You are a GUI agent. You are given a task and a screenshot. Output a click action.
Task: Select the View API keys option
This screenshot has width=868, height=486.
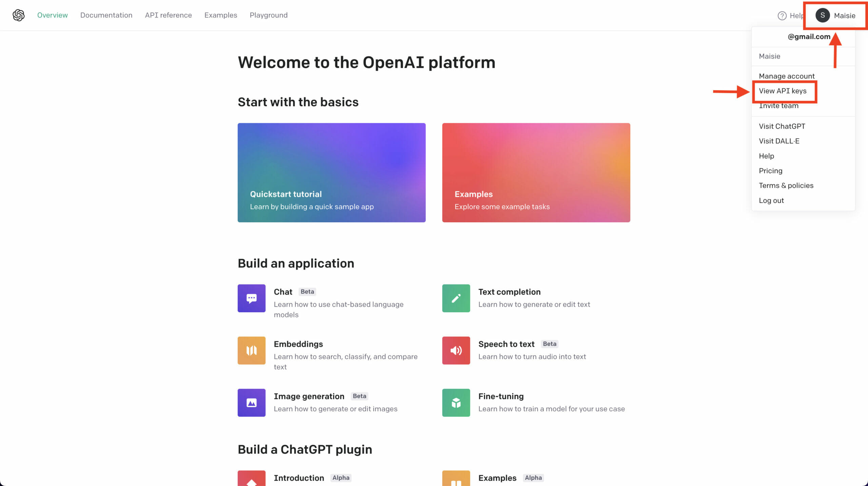pos(783,91)
